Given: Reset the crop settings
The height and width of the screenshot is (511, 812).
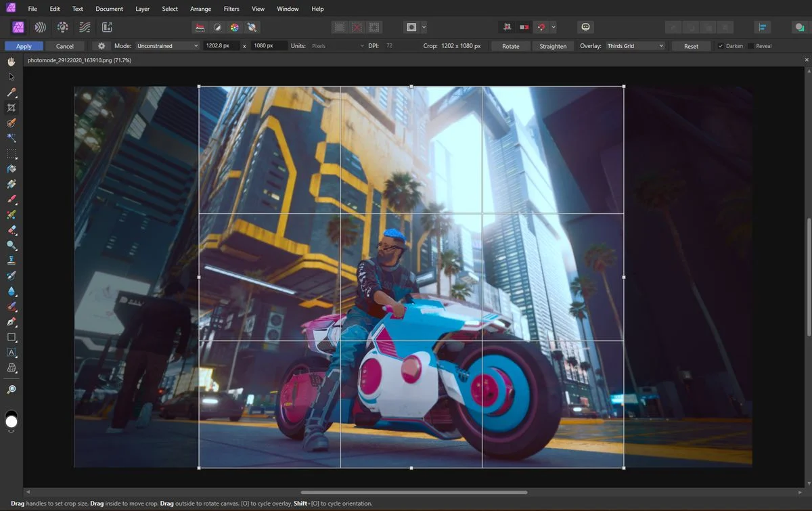Looking at the screenshot, I should point(691,46).
